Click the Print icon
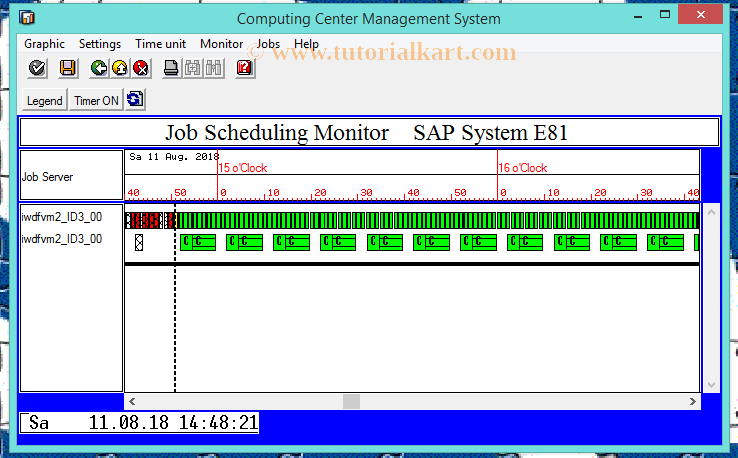738x458 pixels. point(171,68)
